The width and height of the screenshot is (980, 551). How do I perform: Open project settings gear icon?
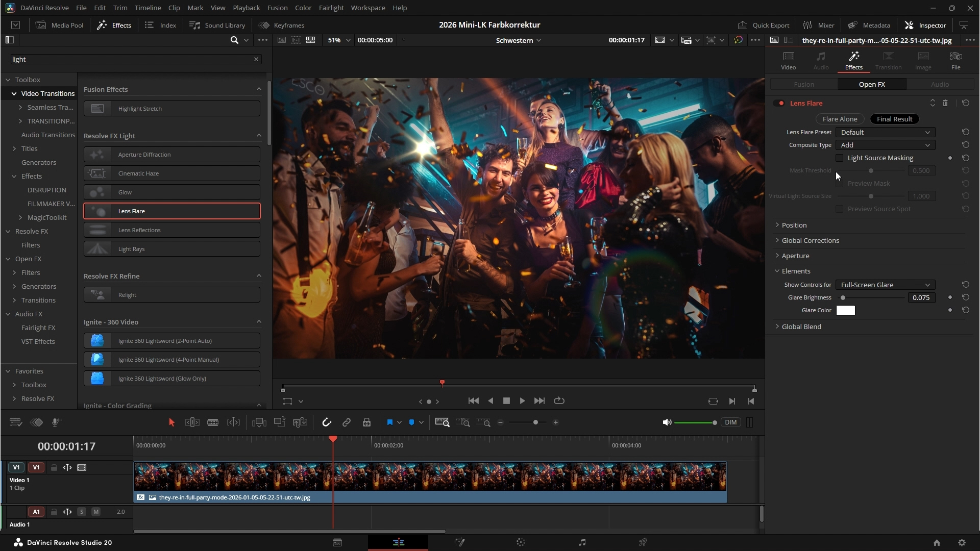962,543
